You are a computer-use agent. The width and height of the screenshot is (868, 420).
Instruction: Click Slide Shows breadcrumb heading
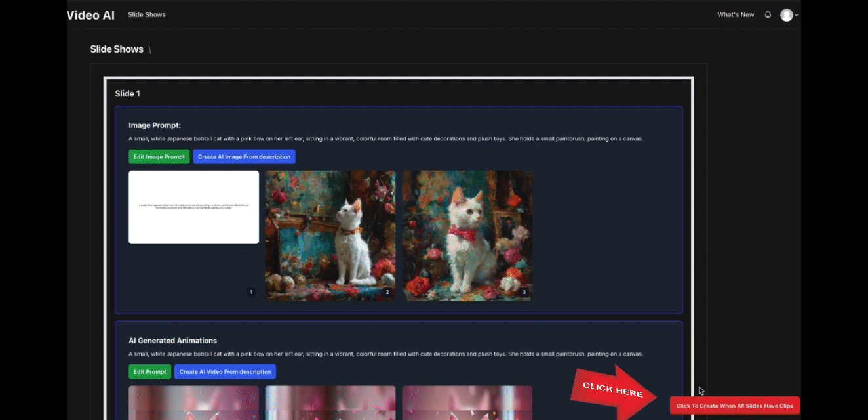pos(117,49)
